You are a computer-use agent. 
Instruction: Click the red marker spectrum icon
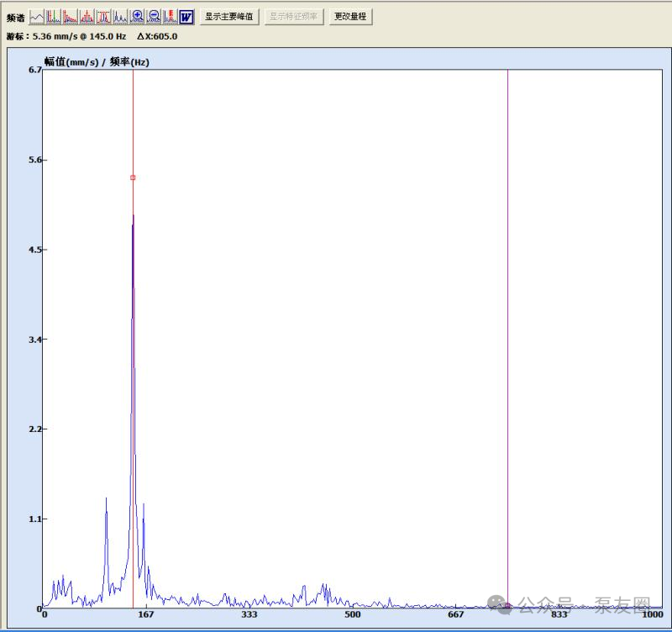pos(171,17)
